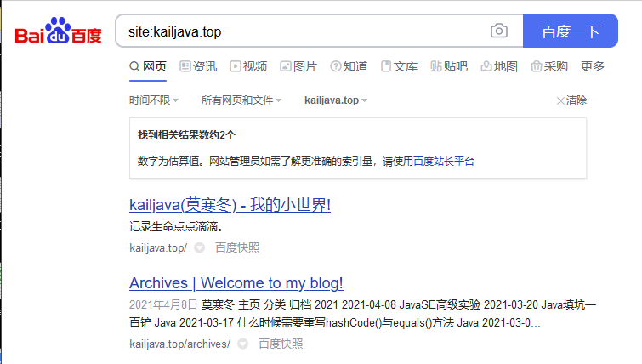Go to the 文库 tab
Screen dimensions: 642x364
399,66
